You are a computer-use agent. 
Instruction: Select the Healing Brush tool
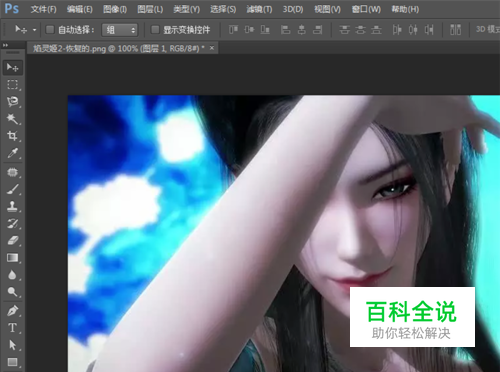point(13,172)
